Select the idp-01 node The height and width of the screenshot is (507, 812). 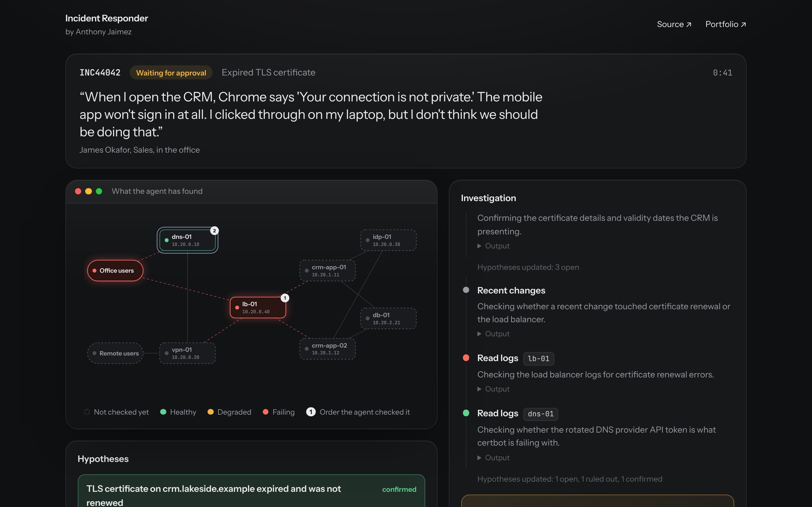click(x=389, y=240)
